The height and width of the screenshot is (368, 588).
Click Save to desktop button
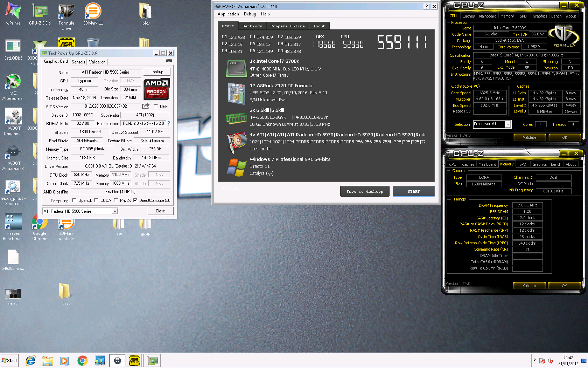[365, 191]
